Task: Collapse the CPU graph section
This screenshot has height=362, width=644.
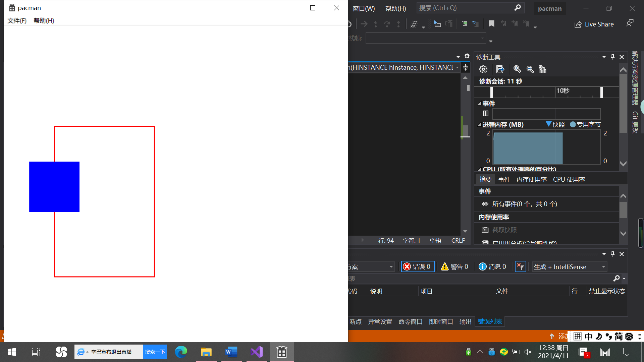Action: (479, 169)
